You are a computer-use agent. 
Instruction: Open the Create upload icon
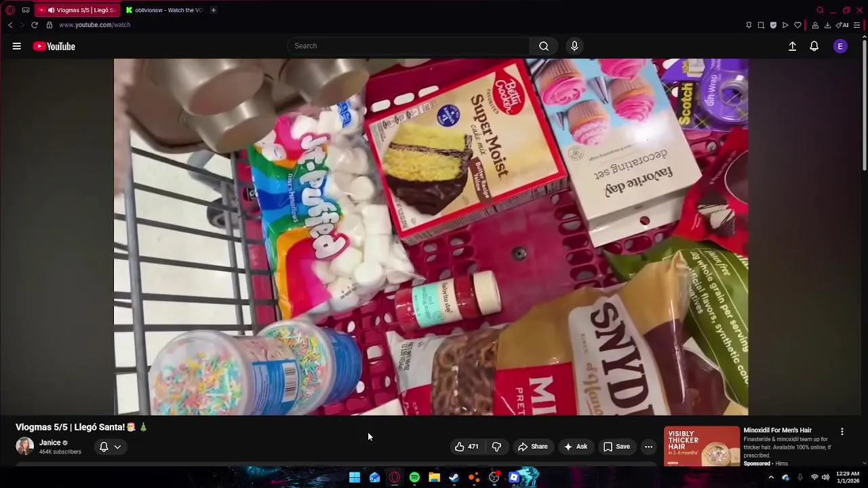click(x=792, y=46)
